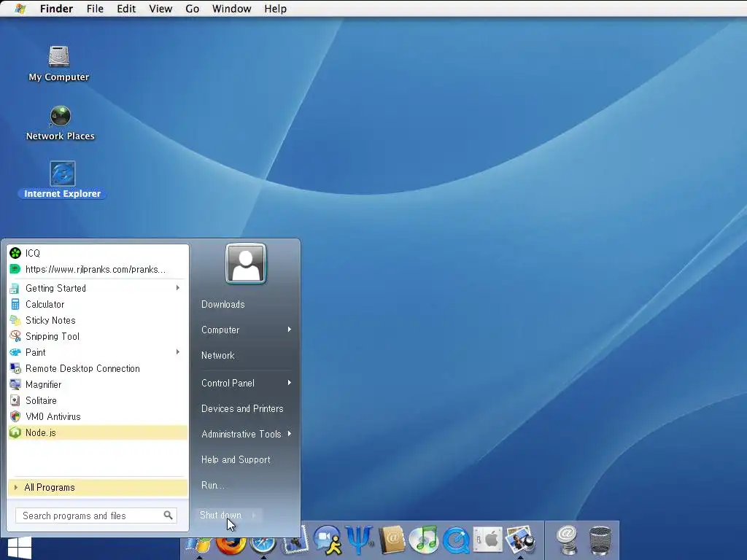747x560 pixels.
Task: Click the @ spring website dock icon
Action: point(567,540)
